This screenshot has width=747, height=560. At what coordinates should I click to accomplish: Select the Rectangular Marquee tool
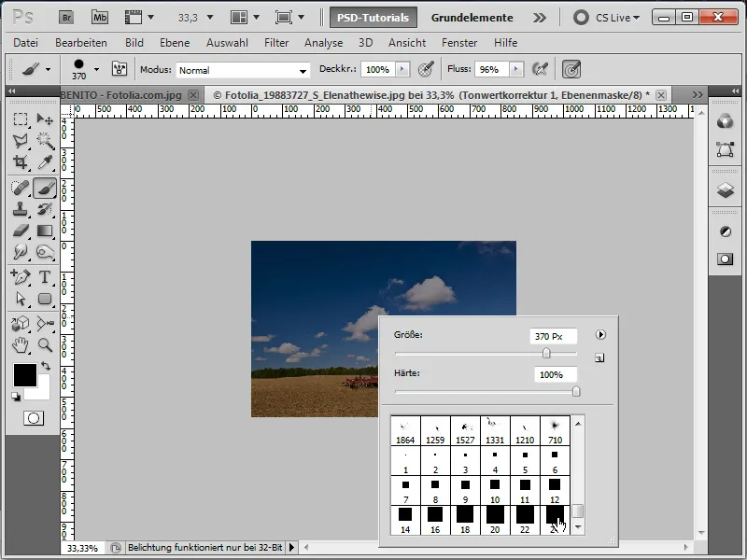coord(21,119)
